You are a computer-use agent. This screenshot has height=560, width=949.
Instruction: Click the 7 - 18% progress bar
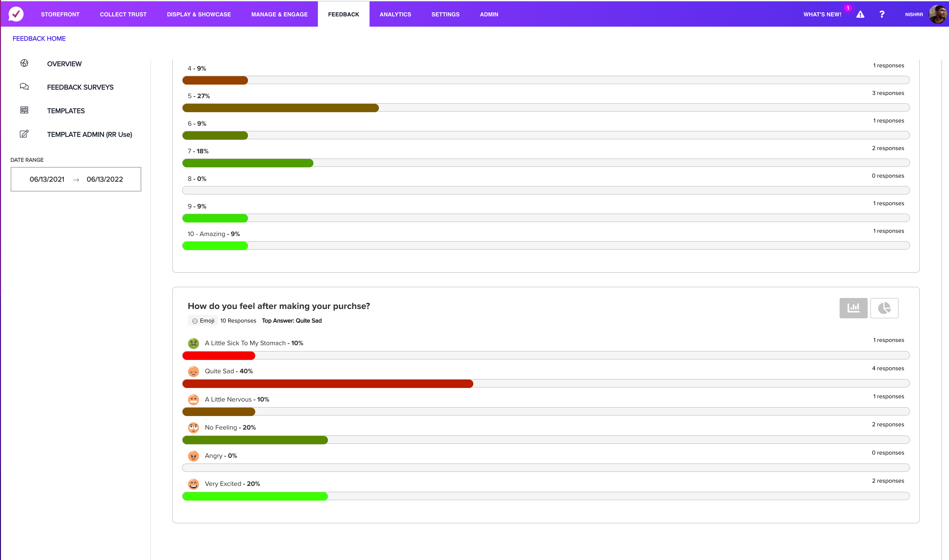point(546,163)
